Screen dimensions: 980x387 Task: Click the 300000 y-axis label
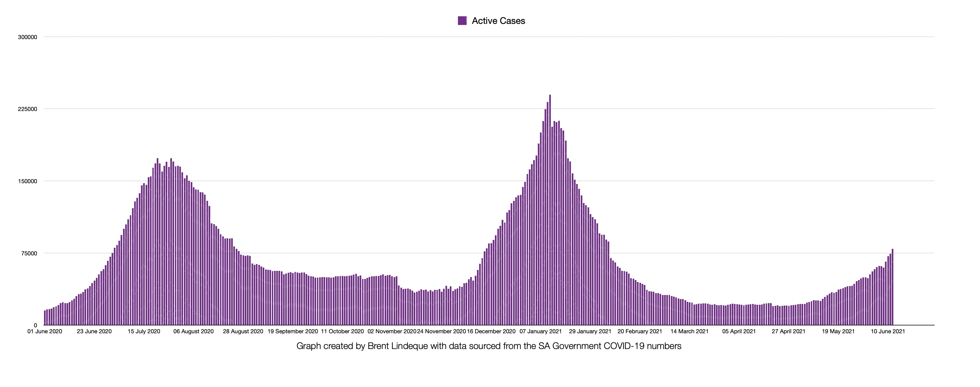pos(28,37)
